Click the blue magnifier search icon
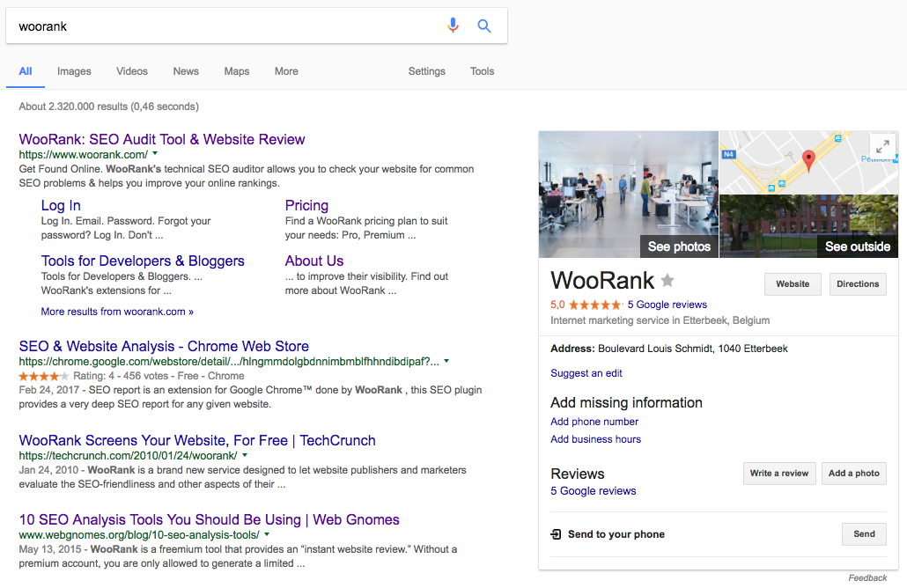This screenshot has height=588, width=907. [x=484, y=26]
